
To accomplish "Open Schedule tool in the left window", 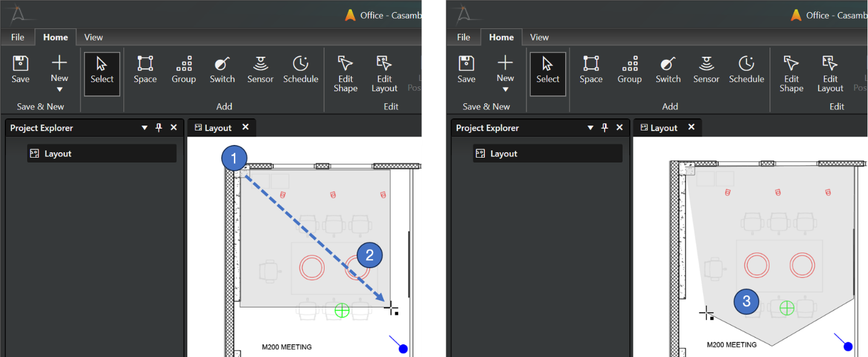I will point(300,69).
